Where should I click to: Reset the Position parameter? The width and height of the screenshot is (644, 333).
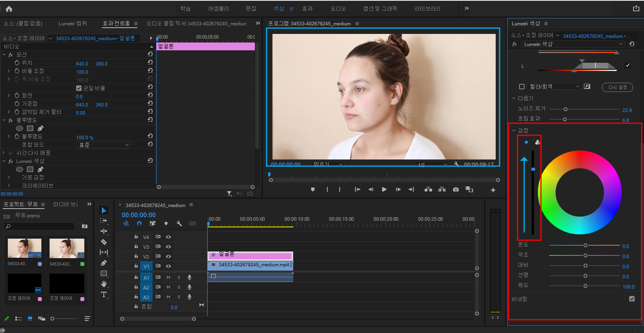150,62
